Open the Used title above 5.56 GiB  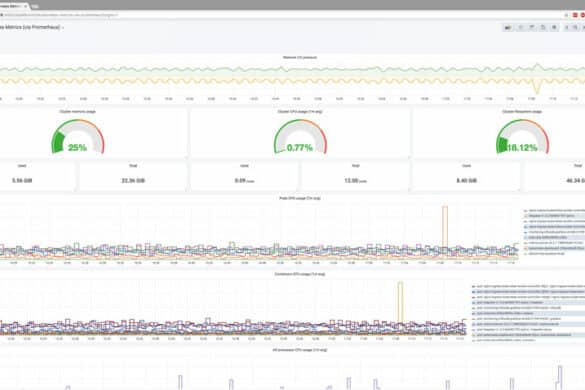click(x=22, y=165)
